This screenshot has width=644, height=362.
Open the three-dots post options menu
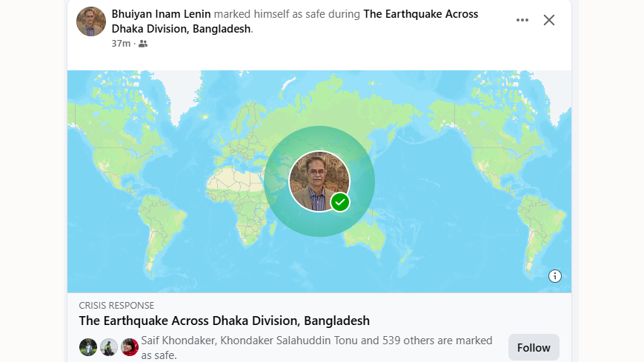point(522,20)
